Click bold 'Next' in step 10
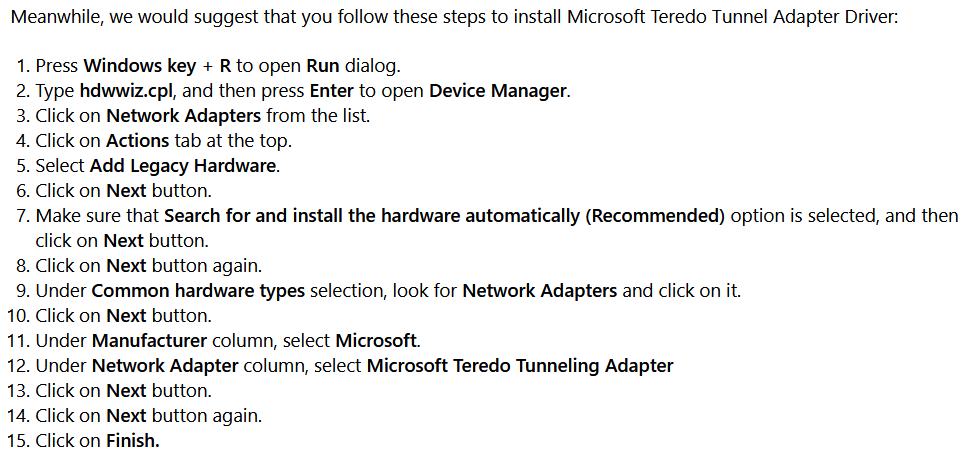 (x=126, y=316)
